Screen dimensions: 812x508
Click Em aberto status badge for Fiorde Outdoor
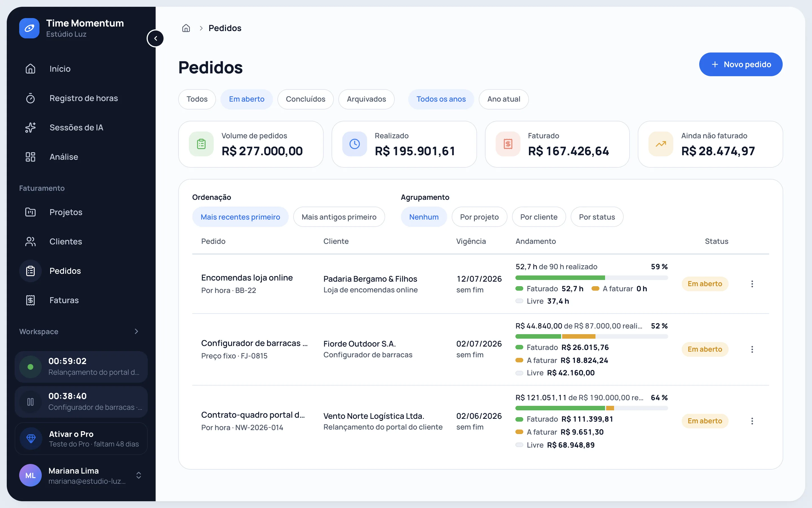(x=705, y=349)
